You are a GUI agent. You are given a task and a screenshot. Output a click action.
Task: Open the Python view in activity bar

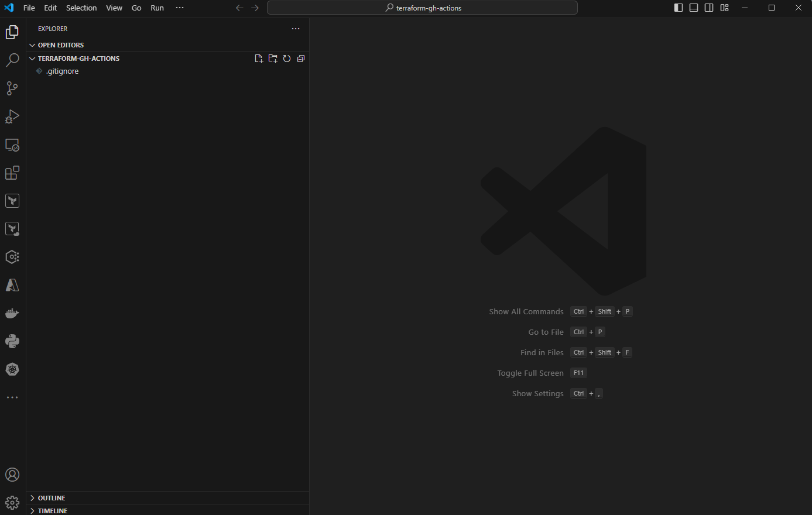point(12,341)
